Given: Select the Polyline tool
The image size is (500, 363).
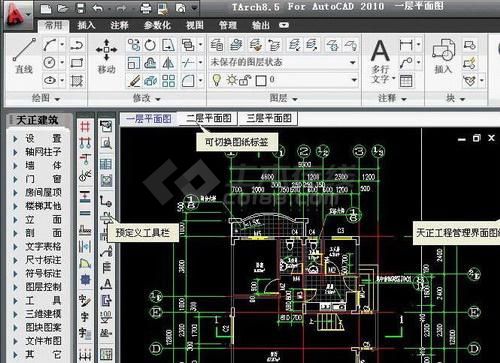Looking at the screenshot, I should [77, 45].
